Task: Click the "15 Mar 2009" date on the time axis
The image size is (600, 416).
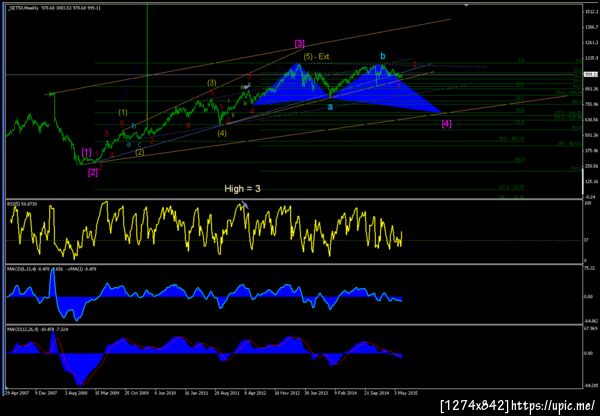Action: 106,393
